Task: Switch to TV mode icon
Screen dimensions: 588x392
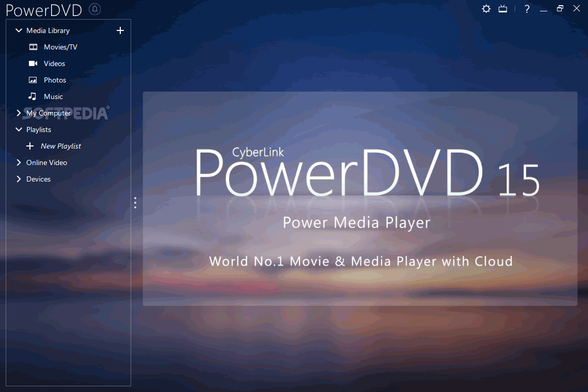Action: coord(503,9)
